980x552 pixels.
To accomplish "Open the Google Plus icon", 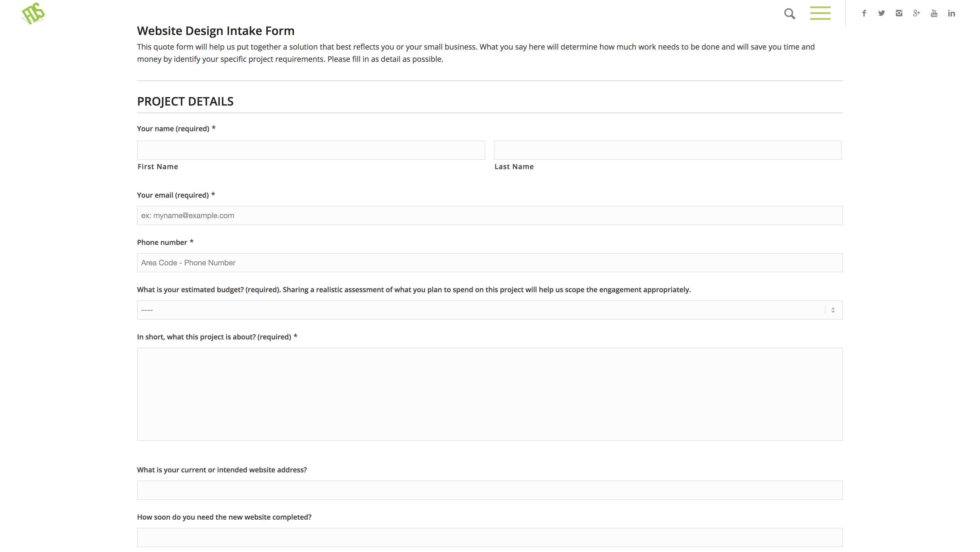I will point(916,13).
